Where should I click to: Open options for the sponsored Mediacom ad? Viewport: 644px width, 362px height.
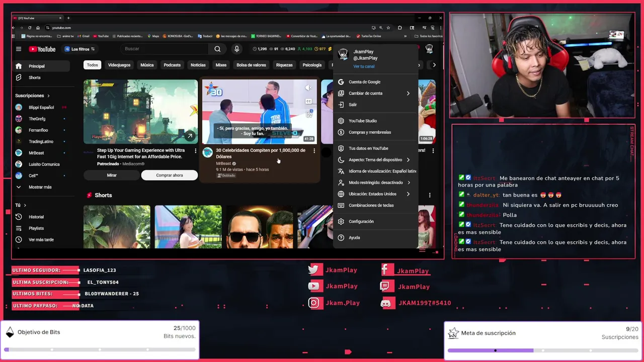pos(195,151)
